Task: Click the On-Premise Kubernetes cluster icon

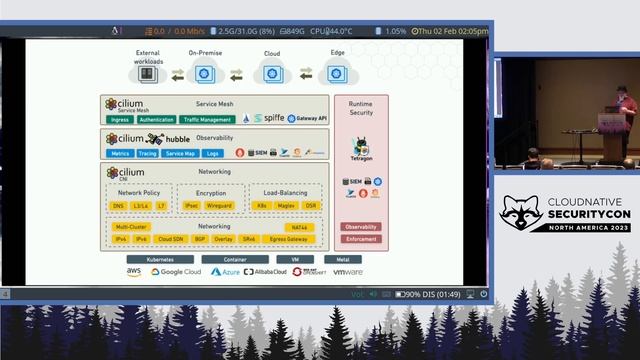Action: pos(204,74)
